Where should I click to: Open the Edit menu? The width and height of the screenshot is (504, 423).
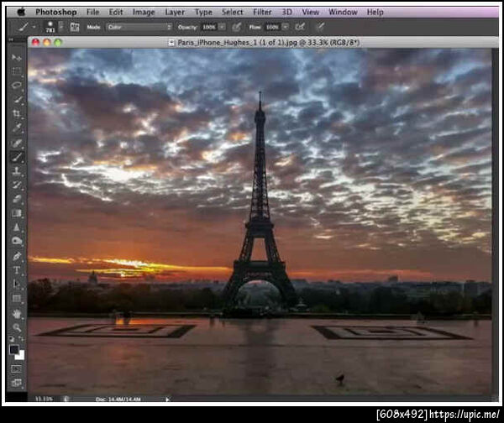(116, 13)
